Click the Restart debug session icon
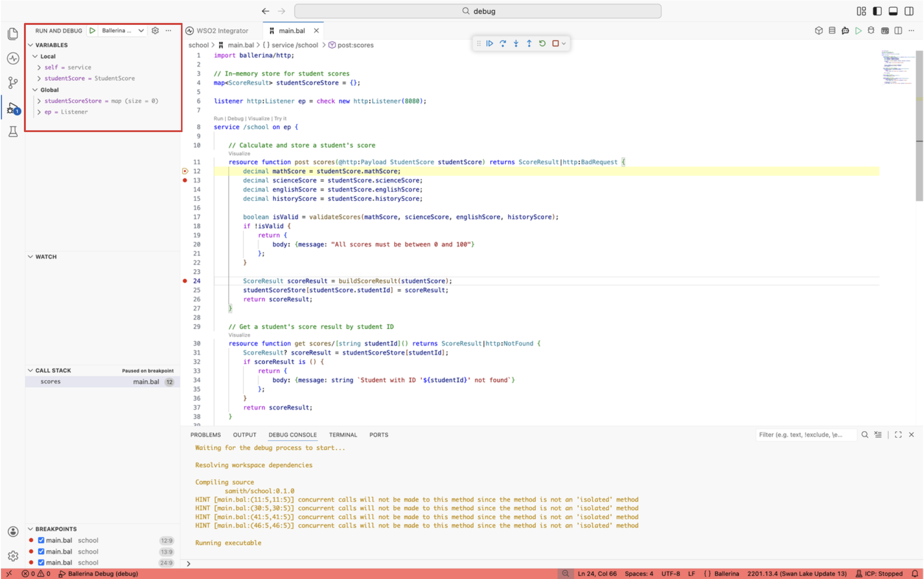This screenshot has height=579, width=924. pos(542,44)
